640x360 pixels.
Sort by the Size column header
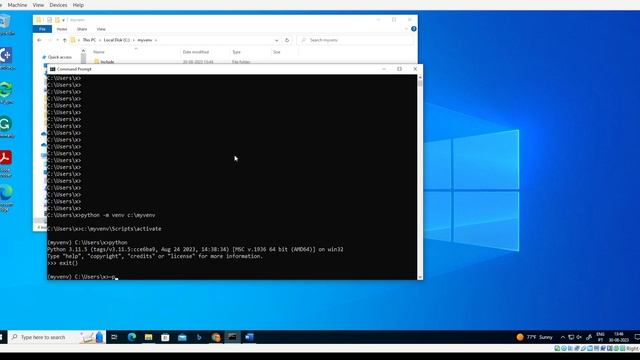coord(277,52)
